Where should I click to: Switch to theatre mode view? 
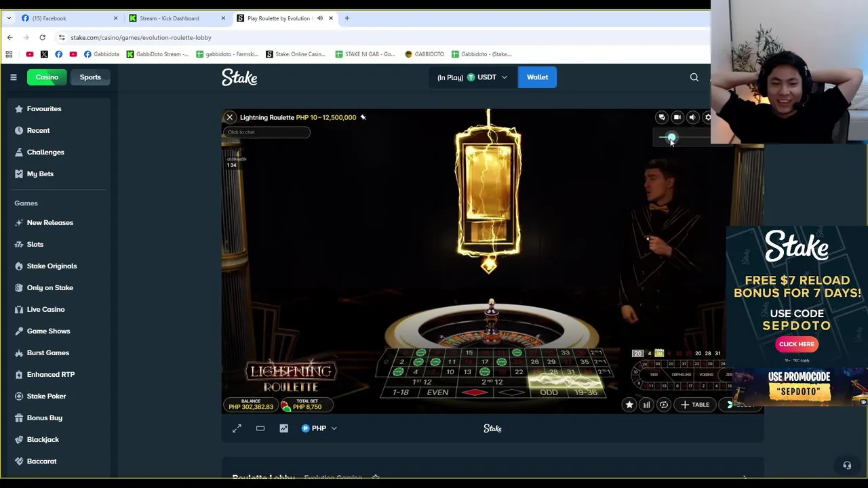(260, 428)
